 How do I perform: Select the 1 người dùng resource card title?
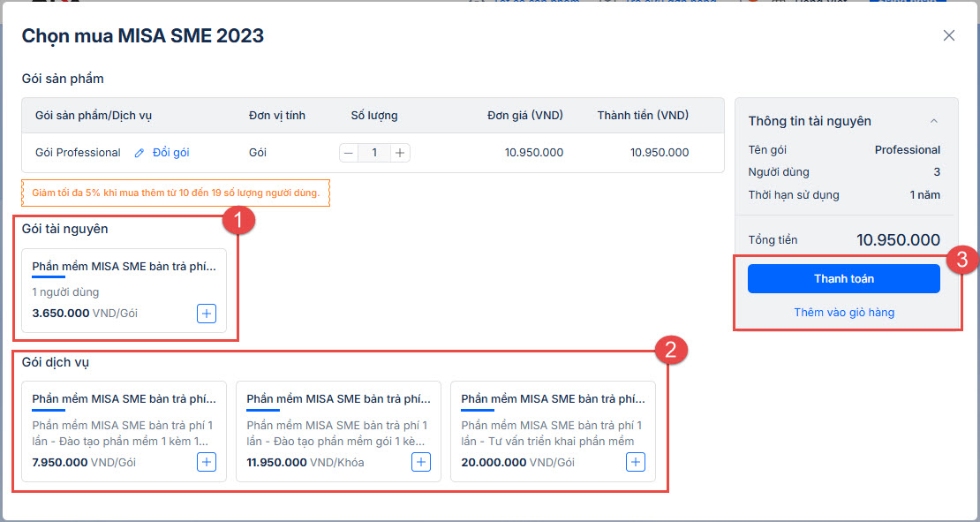(x=124, y=267)
